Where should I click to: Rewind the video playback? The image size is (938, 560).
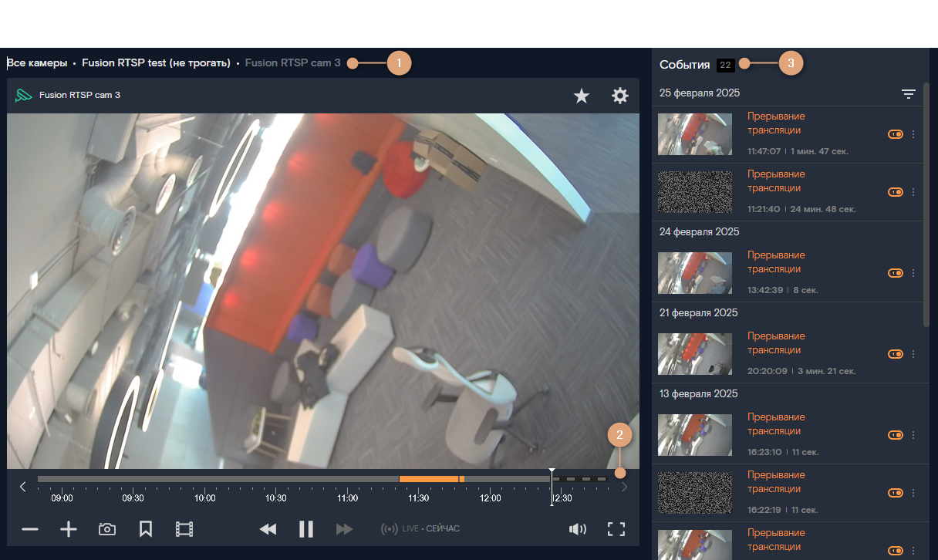pos(268,529)
